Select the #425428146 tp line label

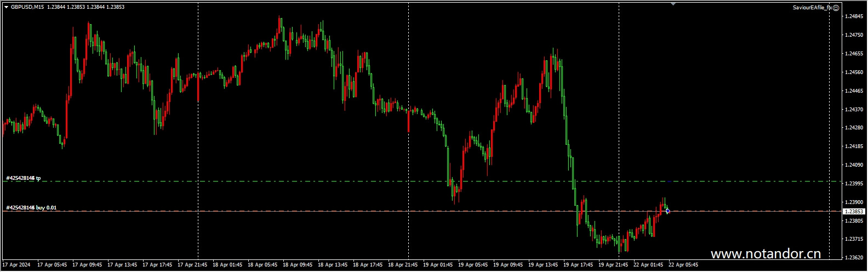pos(23,178)
